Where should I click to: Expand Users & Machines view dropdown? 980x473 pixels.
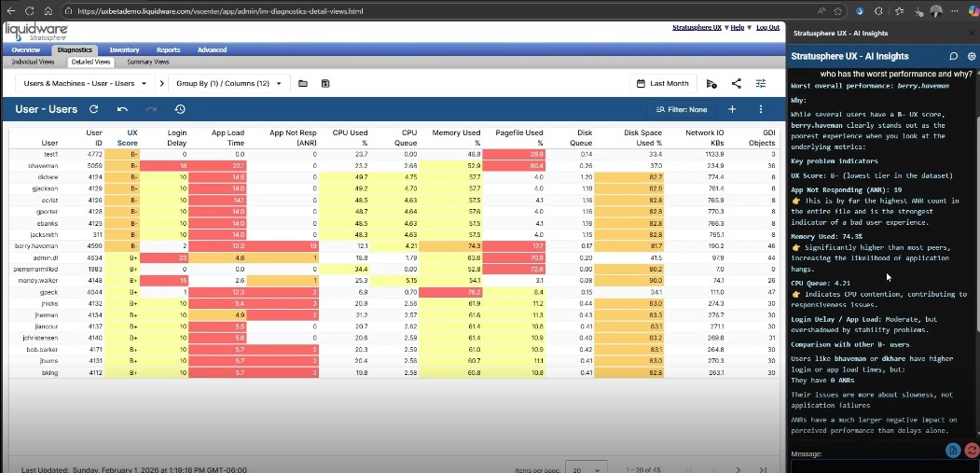point(86,84)
